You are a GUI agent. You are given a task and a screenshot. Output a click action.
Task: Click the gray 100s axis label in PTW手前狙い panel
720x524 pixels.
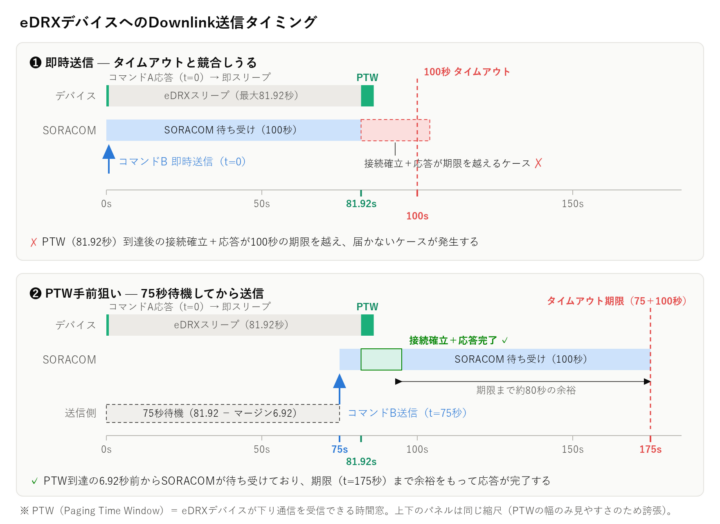click(417, 449)
